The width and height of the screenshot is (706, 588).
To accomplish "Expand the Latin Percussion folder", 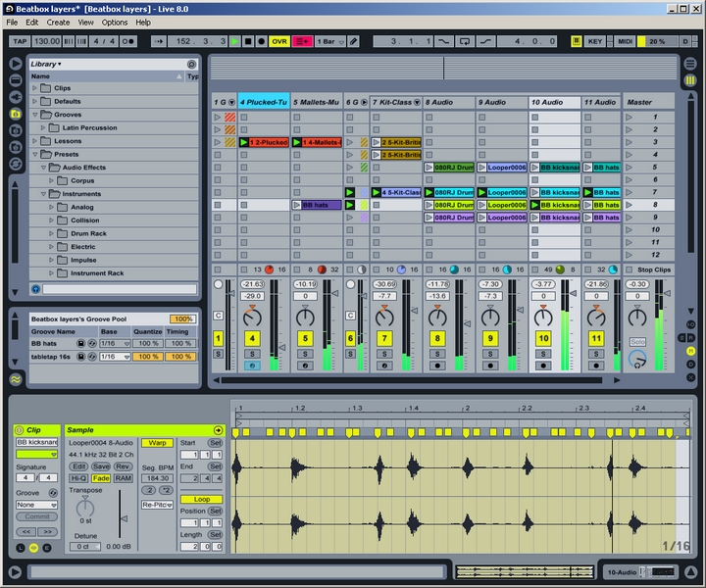I will pyautogui.click(x=43, y=127).
